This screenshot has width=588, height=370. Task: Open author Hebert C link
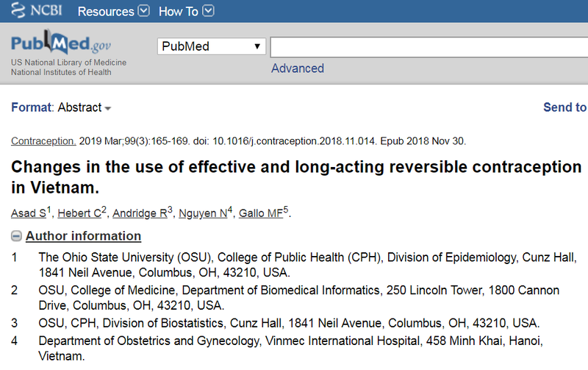(79, 213)
